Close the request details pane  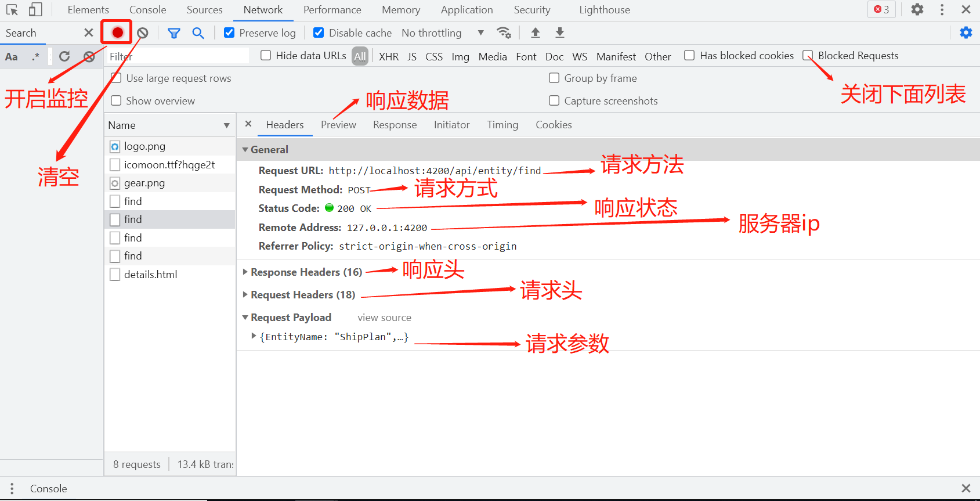point(248,124)
